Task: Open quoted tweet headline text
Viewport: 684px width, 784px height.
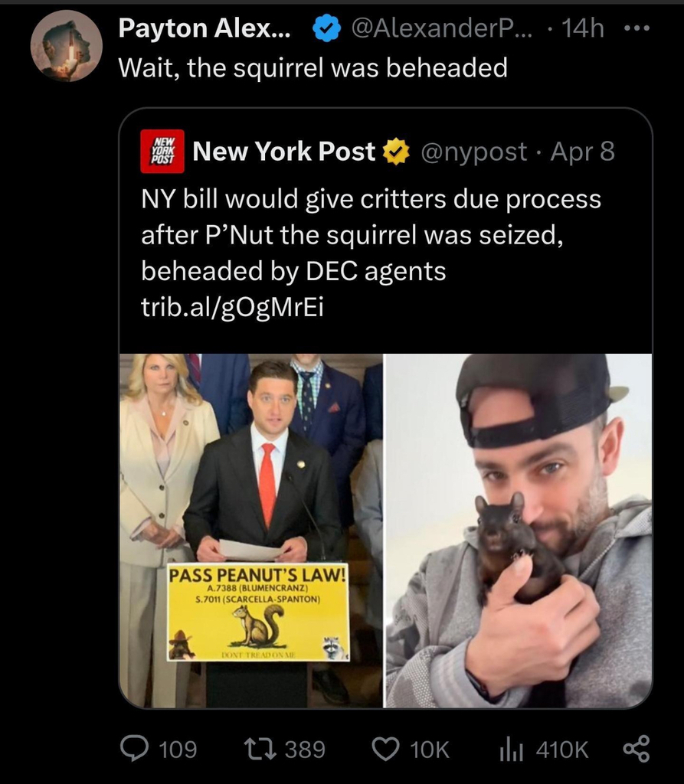Action: [371, 235]
